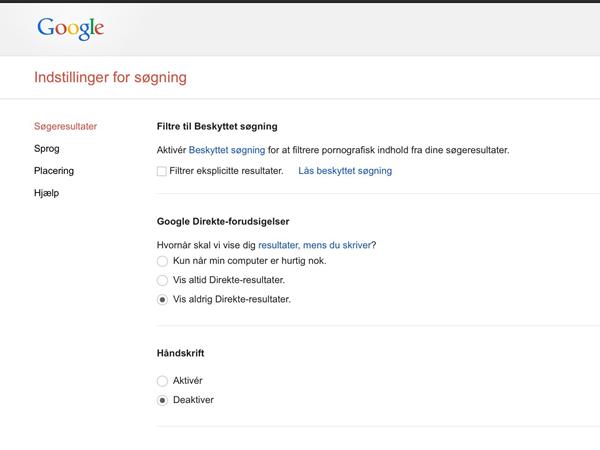Click the Filtre til Beskyttet søgning heading
The height and width of the screenshot is (450, 600).
217,126
